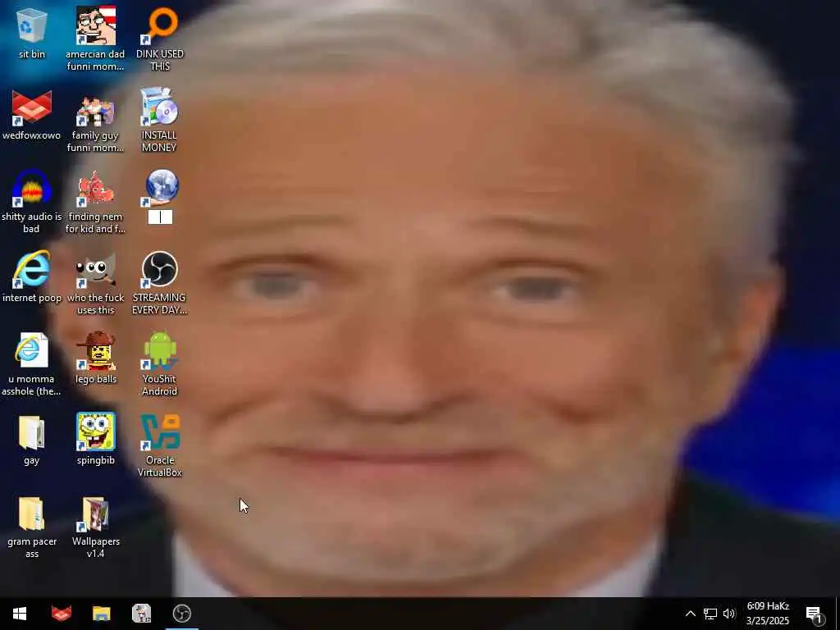
Task: Select the 'Oracle VirtualBox' desktop icon
Action: [159, 431]
